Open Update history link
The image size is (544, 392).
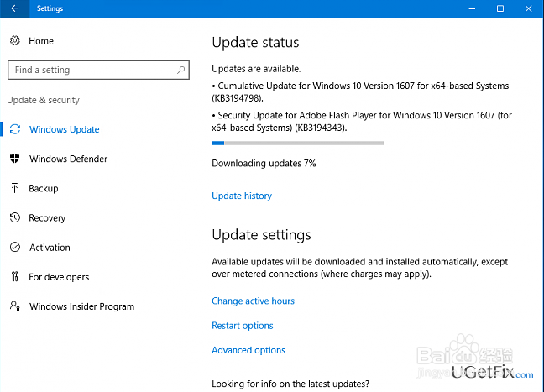point(242,196)
